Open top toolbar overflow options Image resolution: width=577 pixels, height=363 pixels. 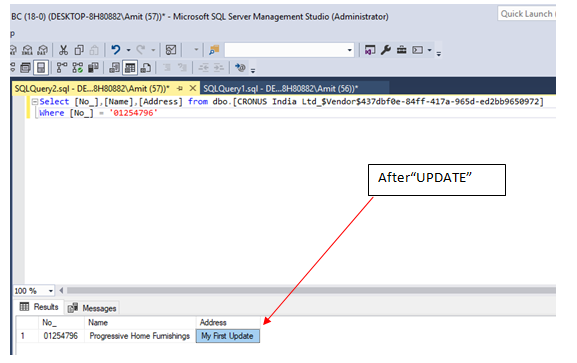[439, 54]
